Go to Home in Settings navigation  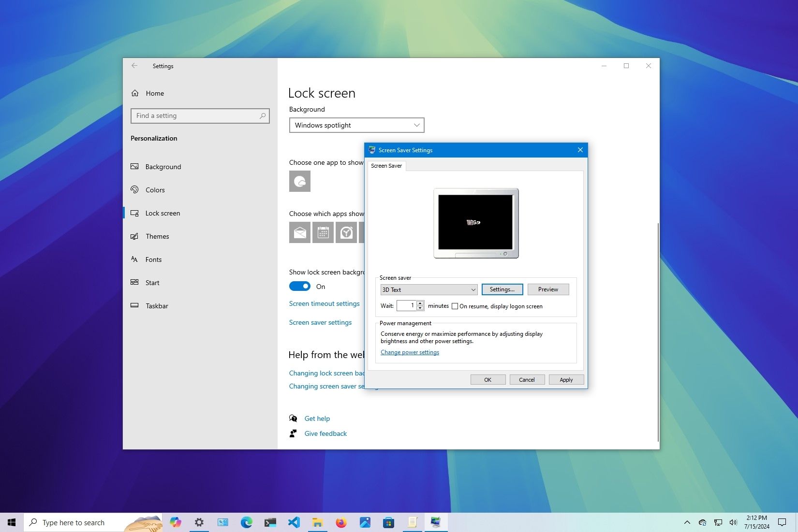(155, 93)
